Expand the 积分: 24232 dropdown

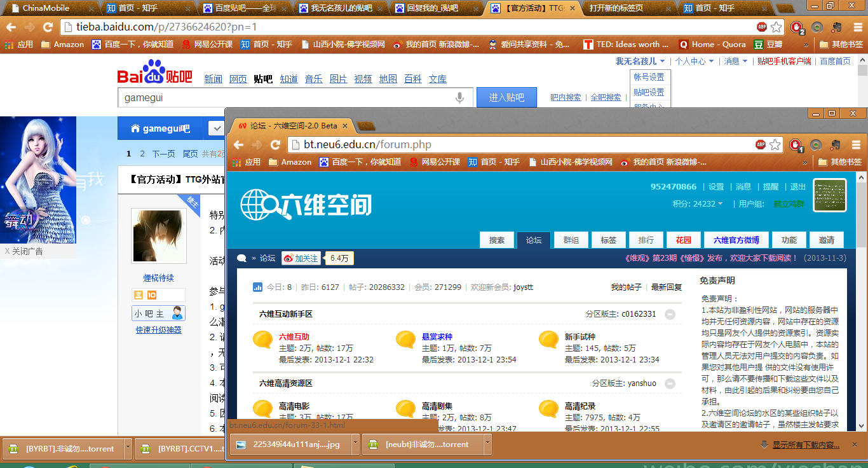(698, 204)
